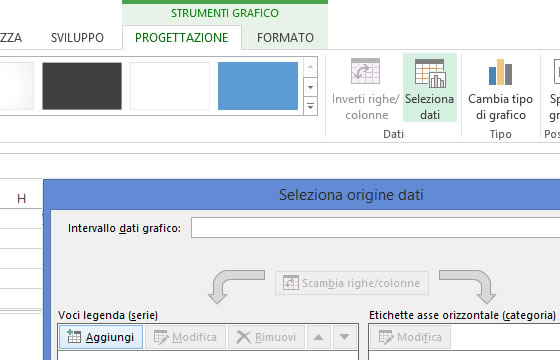
Task: Click Modifica for horizontal axis labels
Action: click(410, 337)
